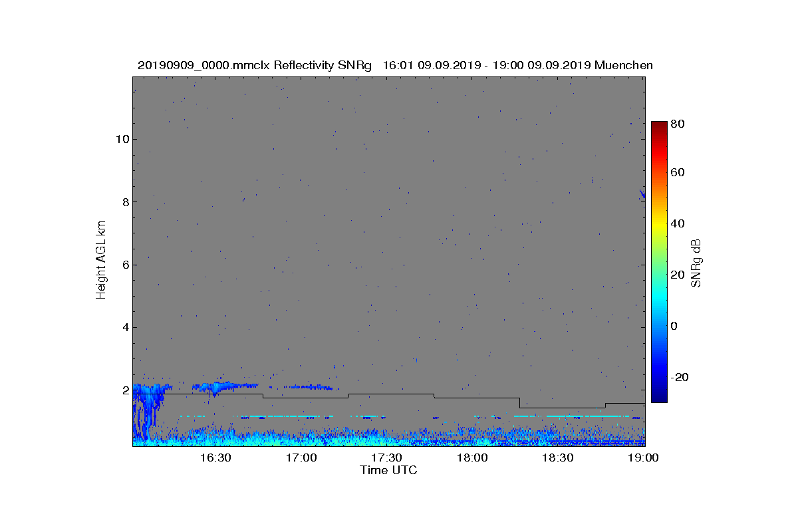
Task: Click the height tick label 4
Action: (x=125, y=327)
